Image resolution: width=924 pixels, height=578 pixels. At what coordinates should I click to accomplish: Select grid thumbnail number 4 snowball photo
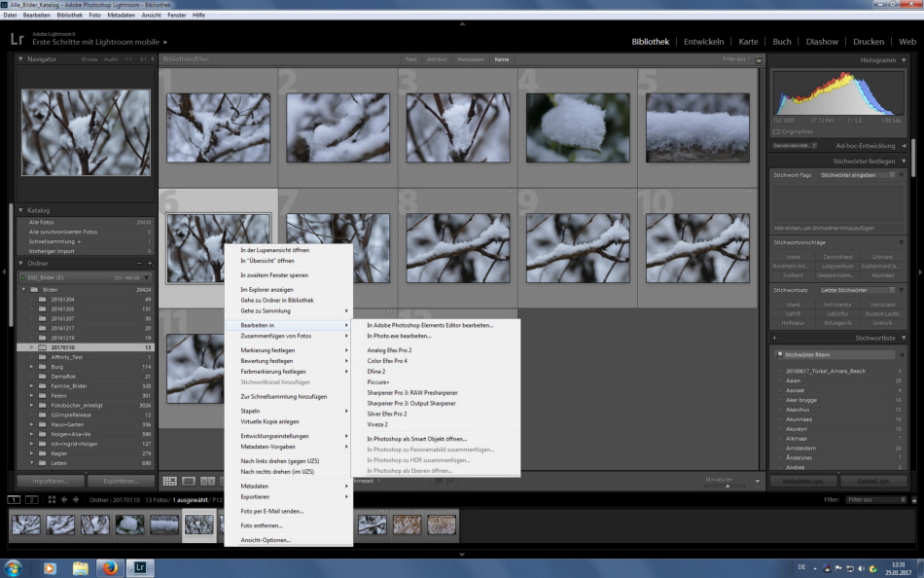pyautogui.click(x=578, y=127)
